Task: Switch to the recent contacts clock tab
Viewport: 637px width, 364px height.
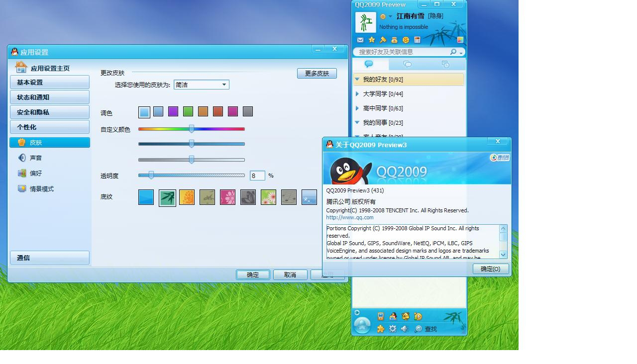Action: click(445, 64)
